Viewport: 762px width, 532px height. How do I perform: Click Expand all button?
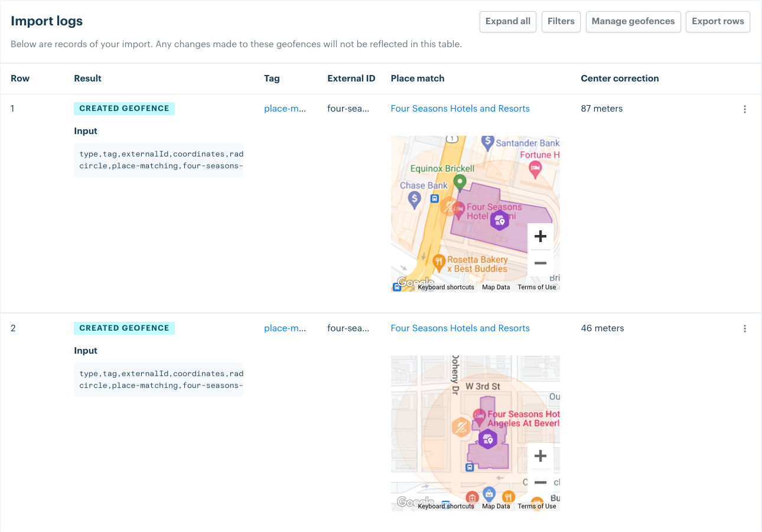(x=508, y=22)
